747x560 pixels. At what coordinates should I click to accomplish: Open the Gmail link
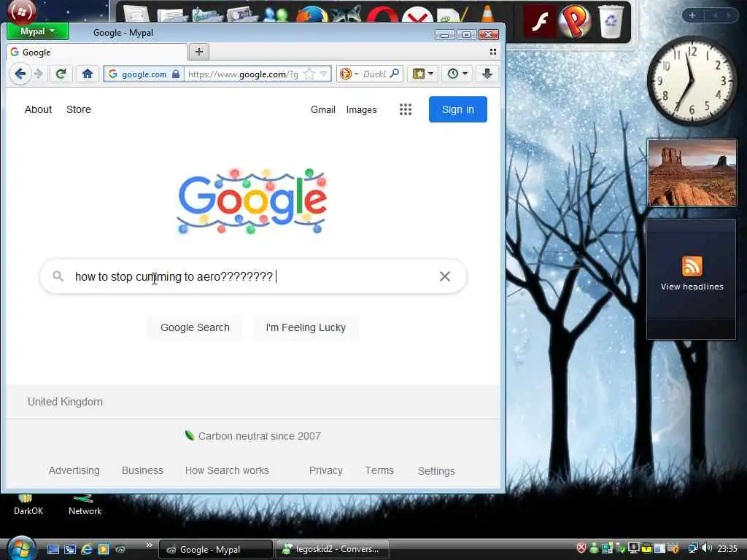click(x=323, y=109)
